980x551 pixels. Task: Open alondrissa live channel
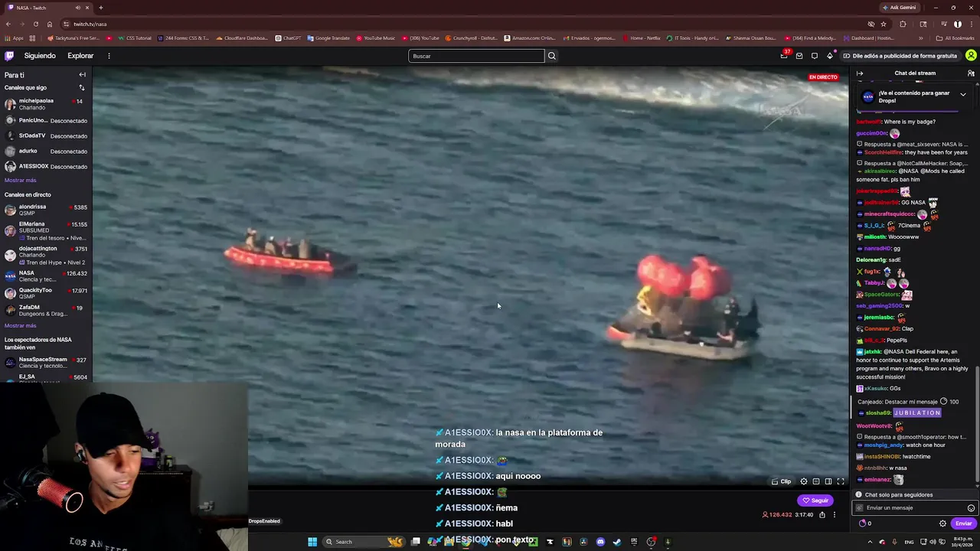(46, 210)
